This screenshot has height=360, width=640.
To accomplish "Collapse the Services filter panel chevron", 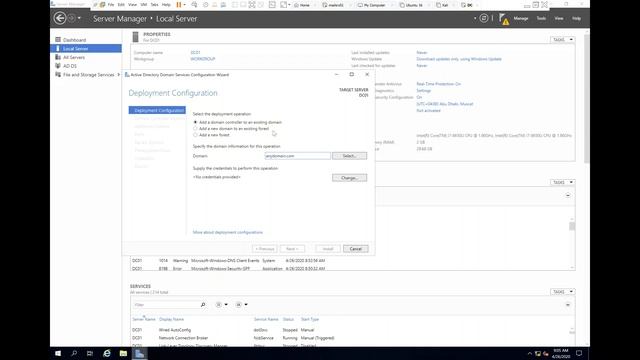I will [x=568, y=305].
